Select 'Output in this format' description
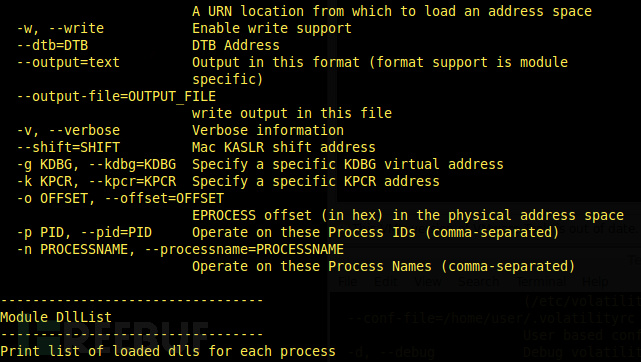Image resolution: width=641 pixels, height=362 pixels. 380,63
